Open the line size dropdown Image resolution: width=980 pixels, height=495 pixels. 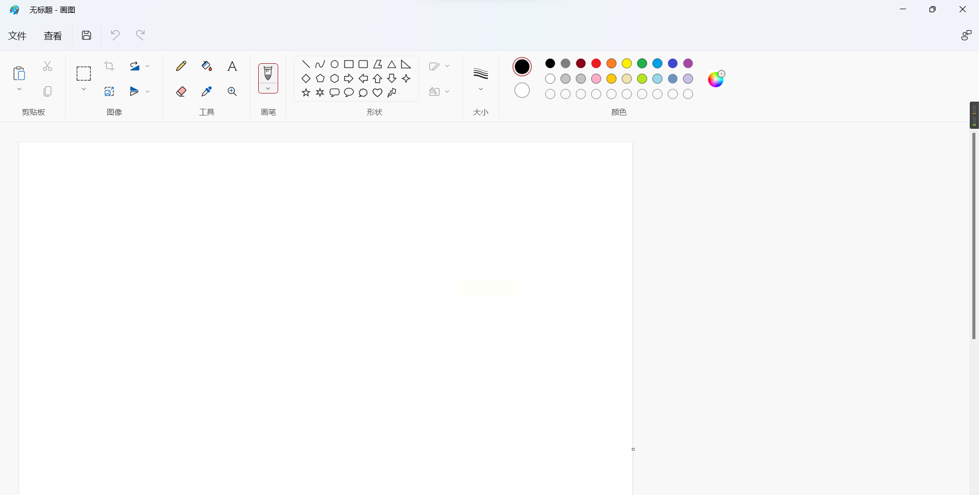(x=481, y=89)
